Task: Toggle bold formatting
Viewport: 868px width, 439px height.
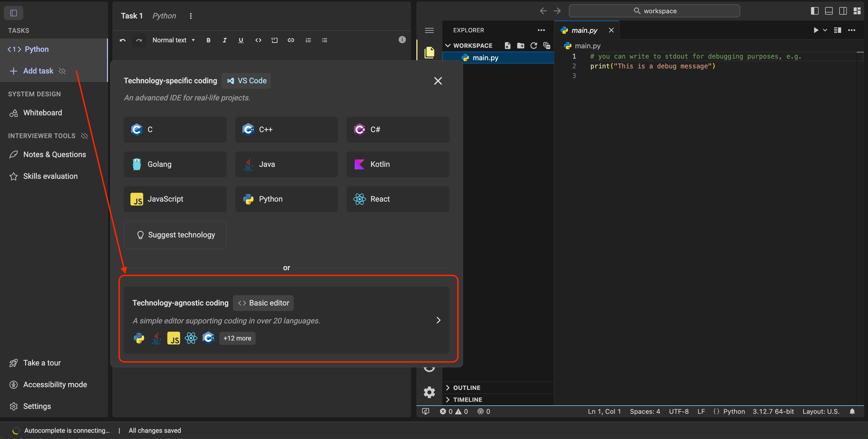Action: [x=208, y=40]
